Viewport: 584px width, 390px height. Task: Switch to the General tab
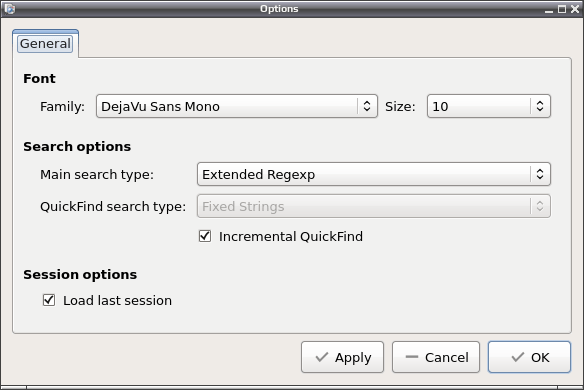[45, 44]
